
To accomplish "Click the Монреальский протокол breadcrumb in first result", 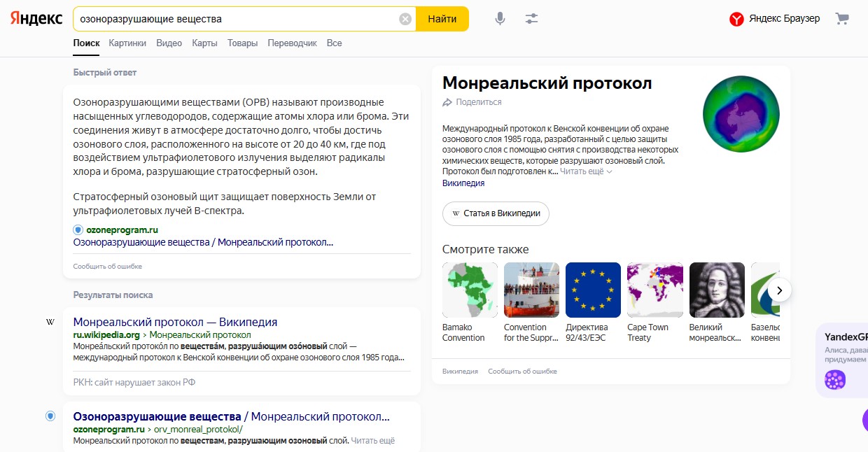I will click(x=200, y=335).
